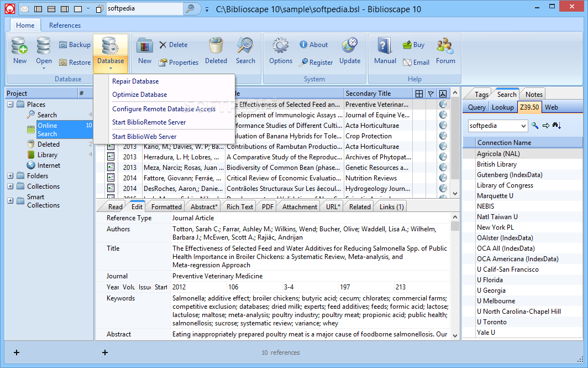Click the Backup button
This screenshot has height=368, width=588.
tap(75, 45)
